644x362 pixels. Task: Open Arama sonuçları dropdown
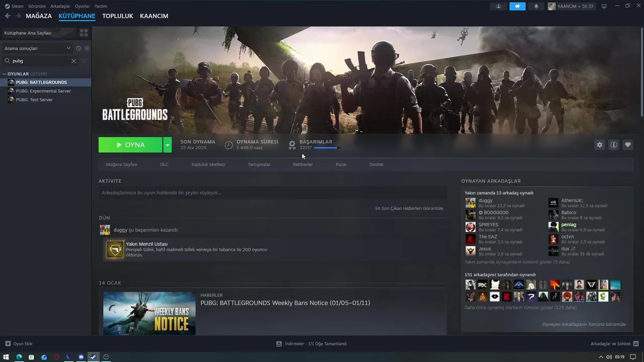[x=38, y=48]
